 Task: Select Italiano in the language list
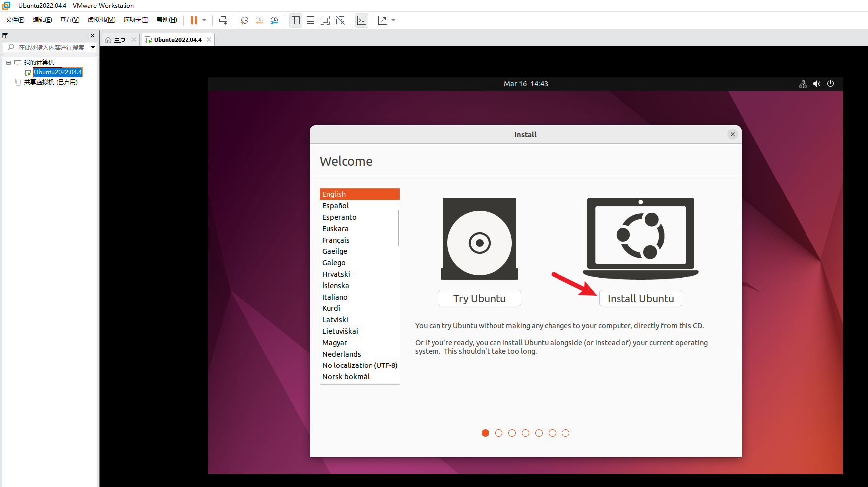point(359,297)
